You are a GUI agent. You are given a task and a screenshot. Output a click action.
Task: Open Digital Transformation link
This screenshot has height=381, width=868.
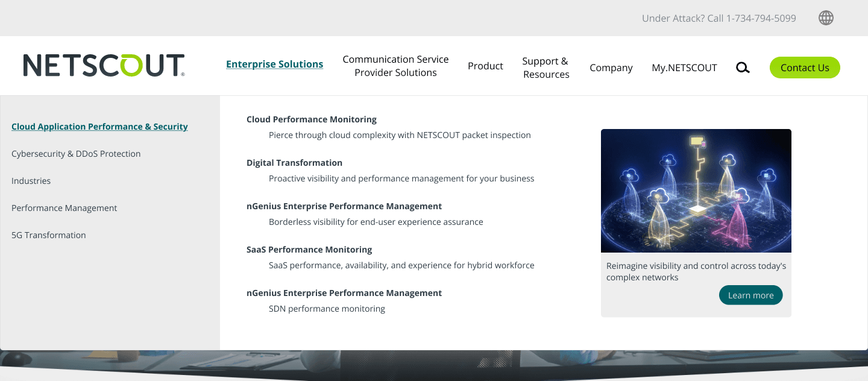(x=294, y=163)
